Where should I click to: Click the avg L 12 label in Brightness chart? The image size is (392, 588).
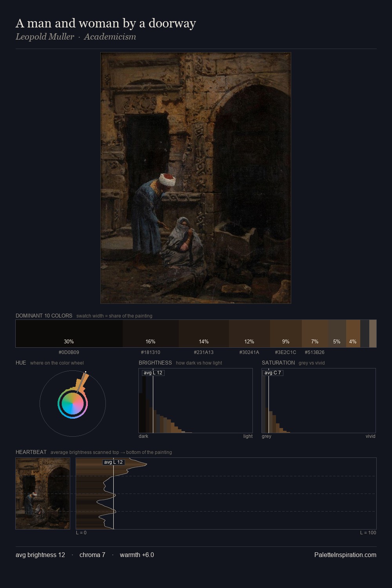pos(153,373)
